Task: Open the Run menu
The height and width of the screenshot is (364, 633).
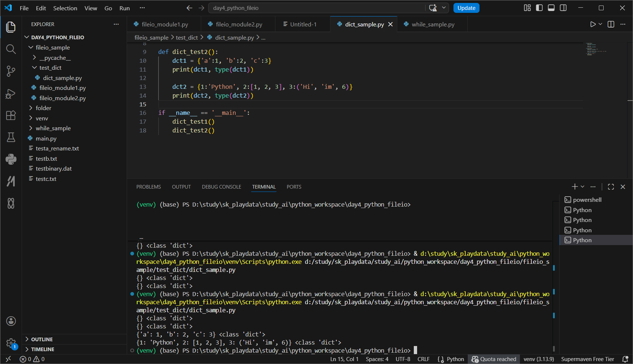Action: pyautogui.click(x=124, y=8)
